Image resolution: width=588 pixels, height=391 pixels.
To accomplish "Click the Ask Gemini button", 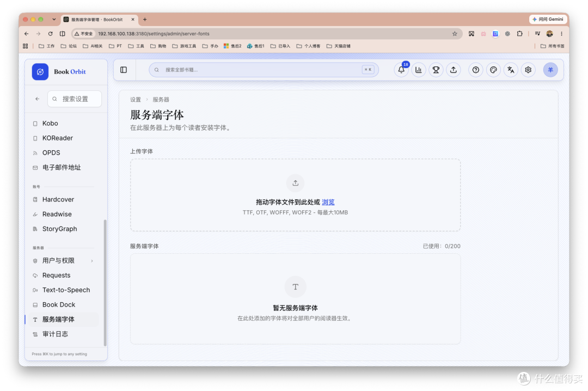I will click(x=548, y=19).
